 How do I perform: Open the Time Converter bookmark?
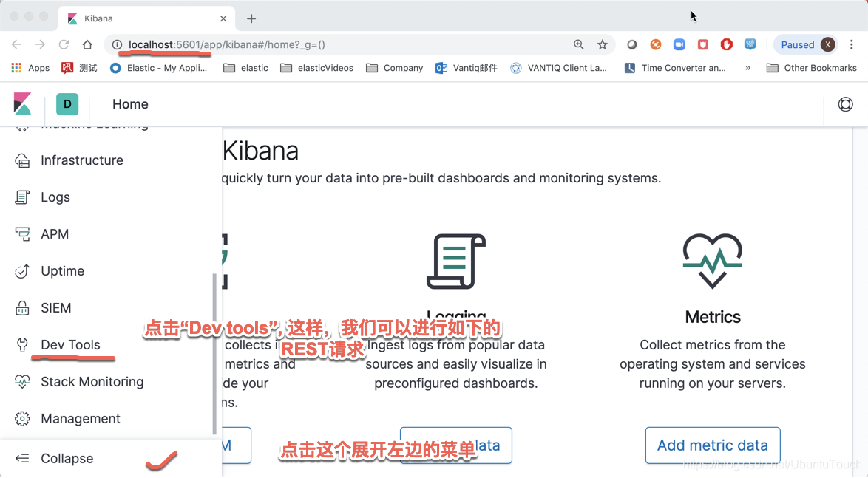coord(675,68)
